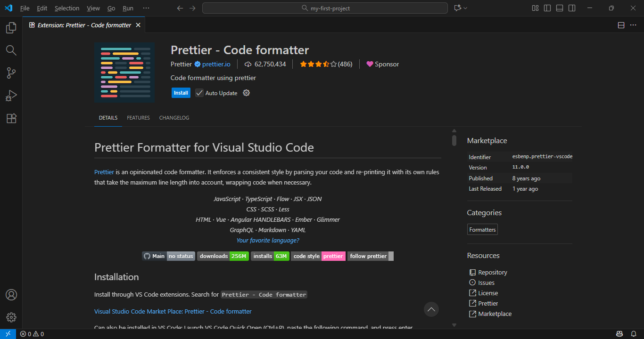Open the Extensions view in the activity bar
This screenshot has height=339, width=644.
click(x=11, y=118)
